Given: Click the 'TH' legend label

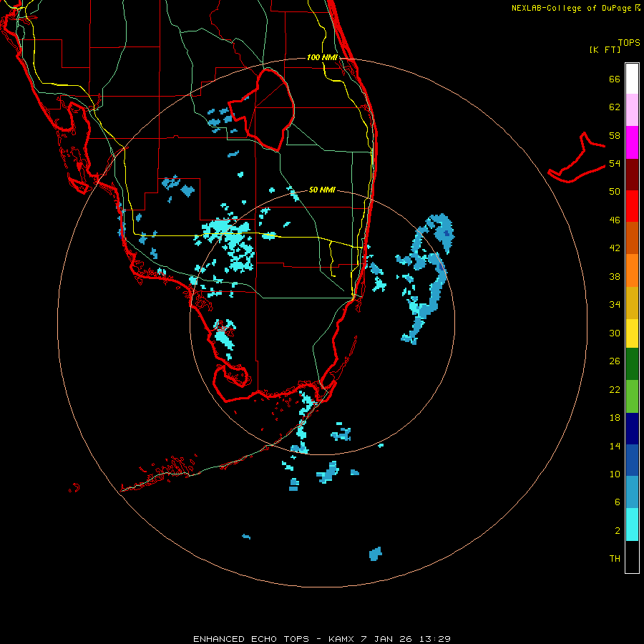Looking at the screenshot, I should click(x=615, y=559).
